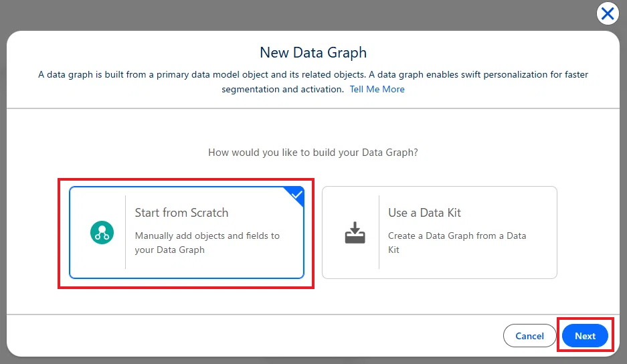
Task: Click the divider line inside Data Kit card
Action: coord(379,232)
